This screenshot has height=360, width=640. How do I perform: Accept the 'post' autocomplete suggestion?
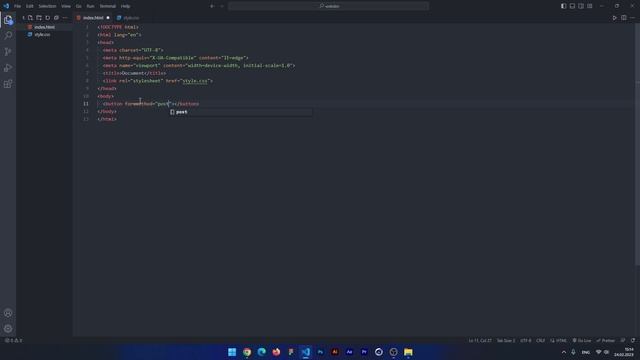click(x=241, y=112)
